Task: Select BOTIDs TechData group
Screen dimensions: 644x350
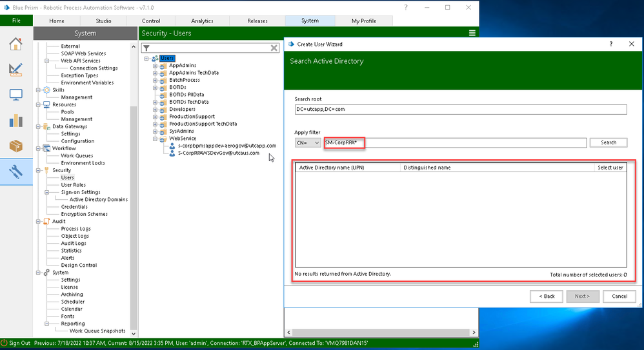Action: point(189,102)
